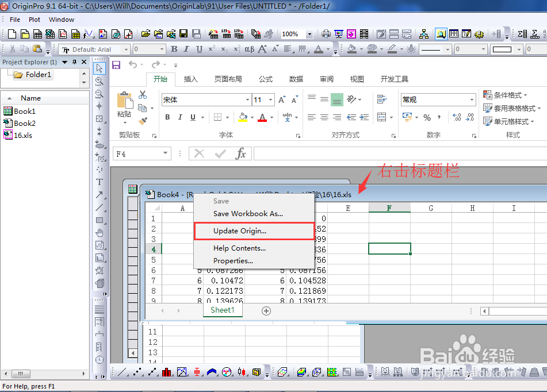Switch to the 数据 ribbon tab
Screen dimensions: 547x392
[296, 79]
